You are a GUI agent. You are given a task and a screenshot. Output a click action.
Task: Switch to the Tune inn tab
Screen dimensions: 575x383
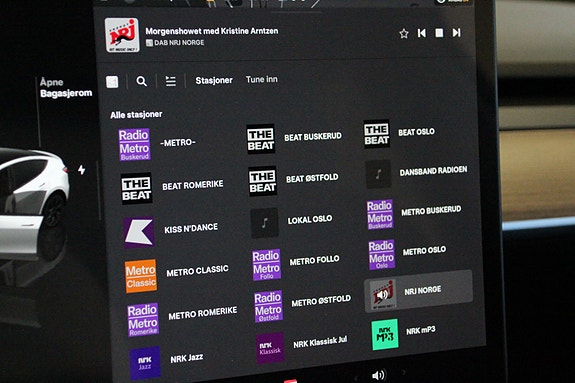[262, 79]
